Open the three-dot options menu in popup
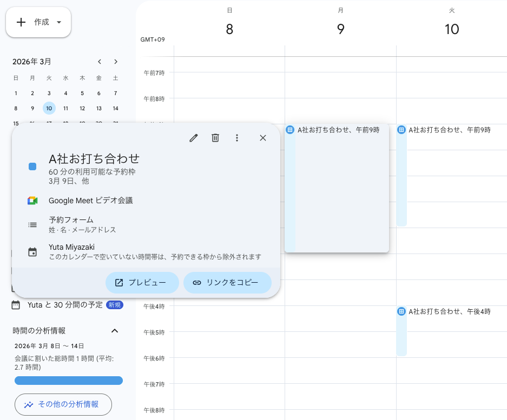The width and height of the screenshot is (507, 420). 236,138
